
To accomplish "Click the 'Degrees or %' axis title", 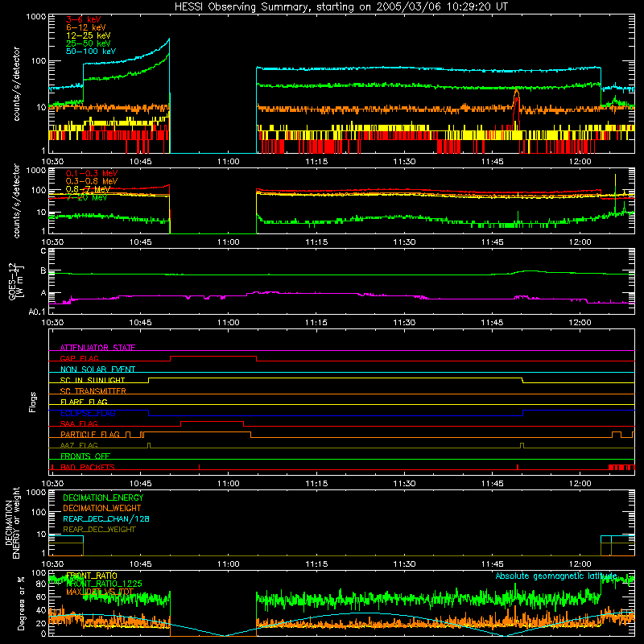I will pos(22,603).
